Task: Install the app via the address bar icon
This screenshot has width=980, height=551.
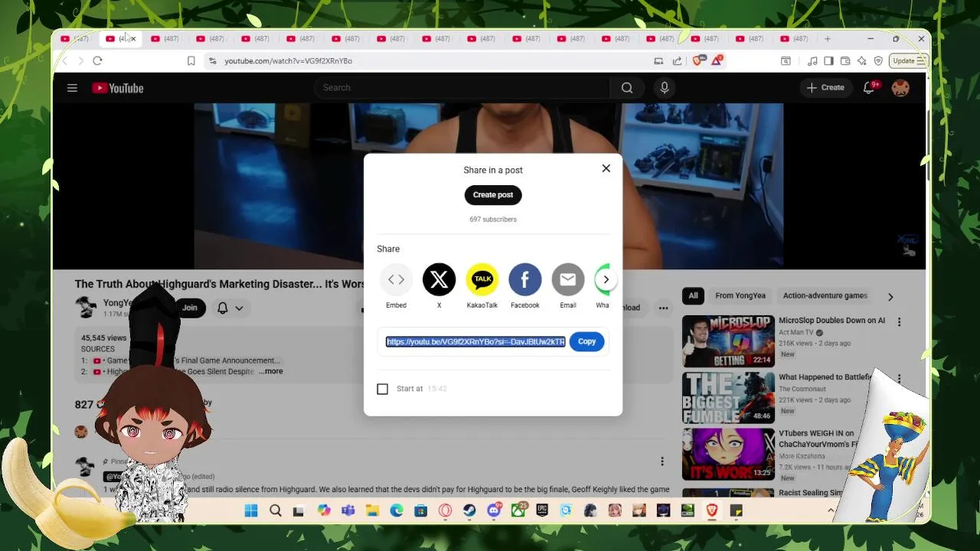Action: pos(658,61)
